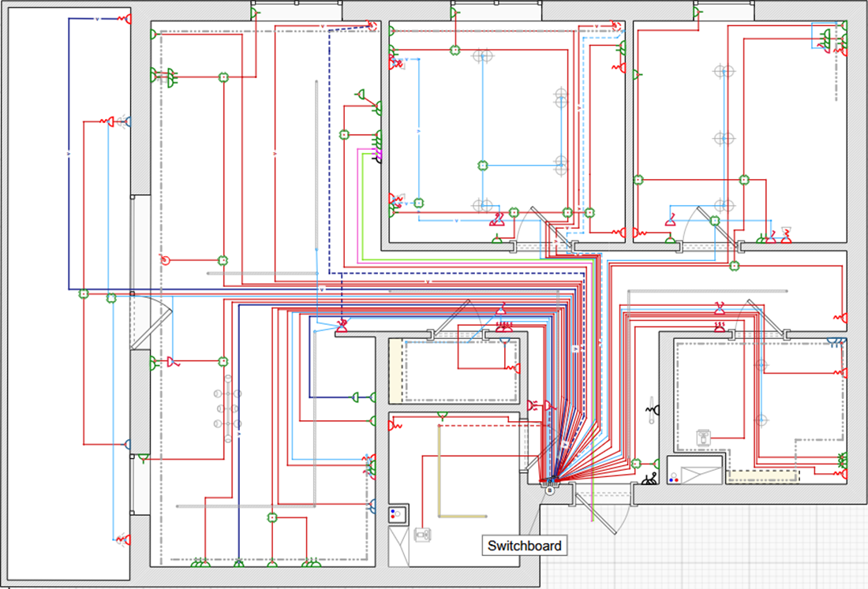Select the gray fixture symbol left of Switchboard label
This screenshot has height=589, width=868.
tap(422, 535)
